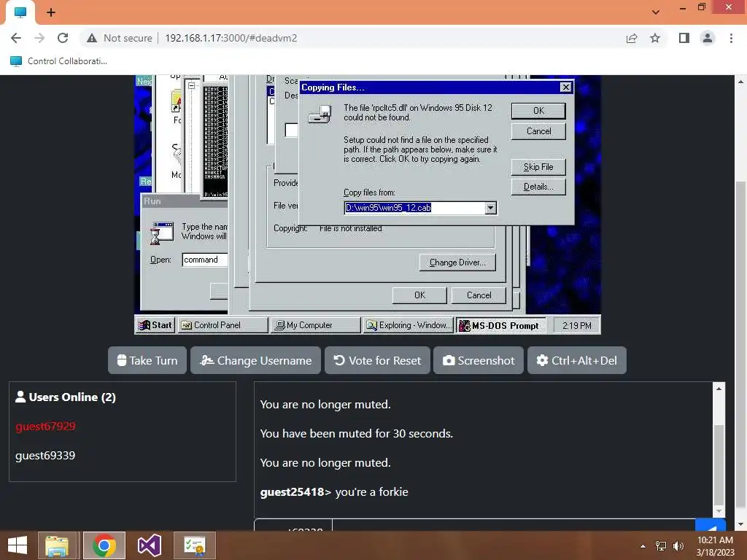Click the chat scrollbar down arrow
Screen dimensions: 747x560
719,511
